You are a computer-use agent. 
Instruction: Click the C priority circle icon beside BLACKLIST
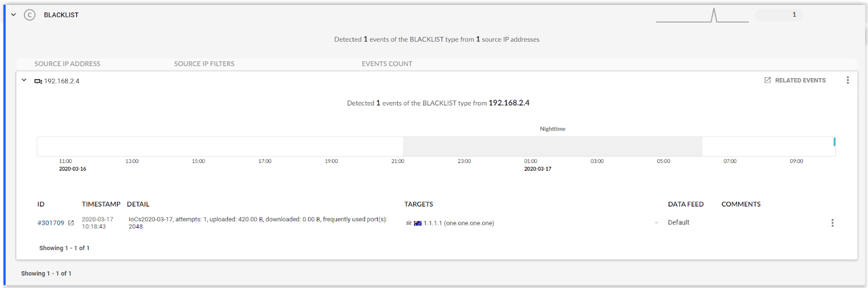tap(30, 15)
